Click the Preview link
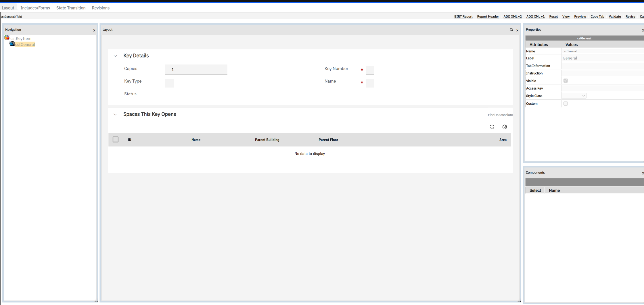 tap(580, 17)
